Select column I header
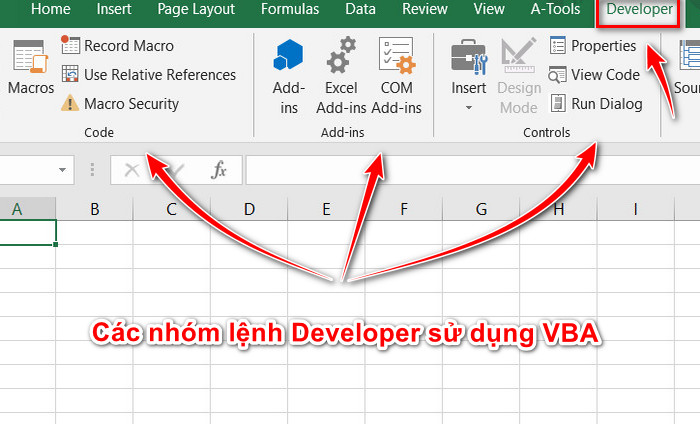This screenshot has height=424, width=700. tap(635, 209)
